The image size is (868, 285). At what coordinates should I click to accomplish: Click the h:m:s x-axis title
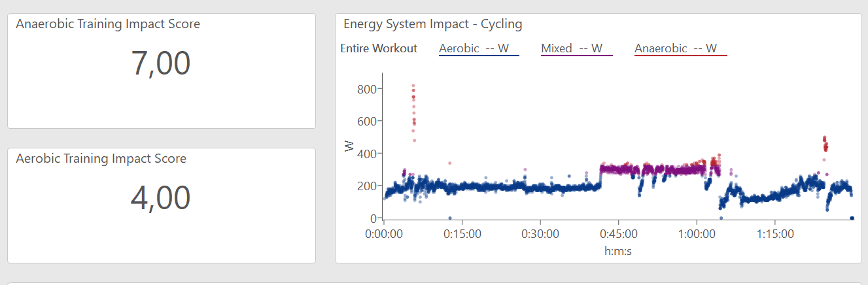tap(618, 250)
